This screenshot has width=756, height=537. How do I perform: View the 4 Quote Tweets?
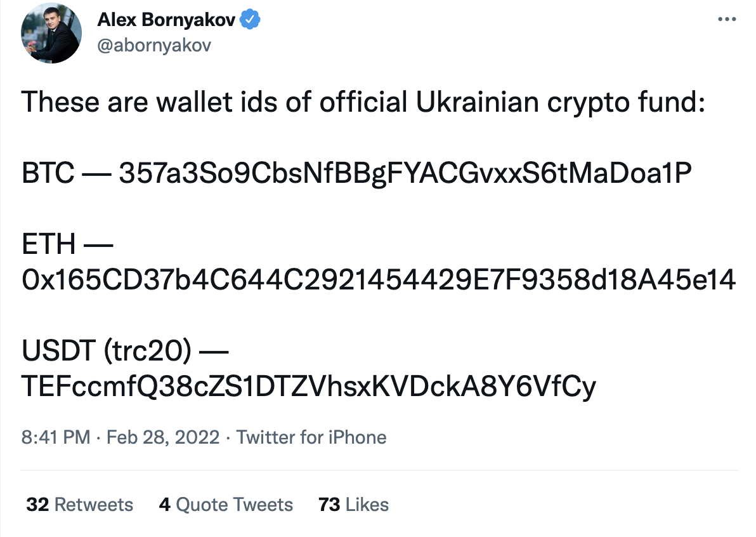pyautogui.click(x=226, y=505)
